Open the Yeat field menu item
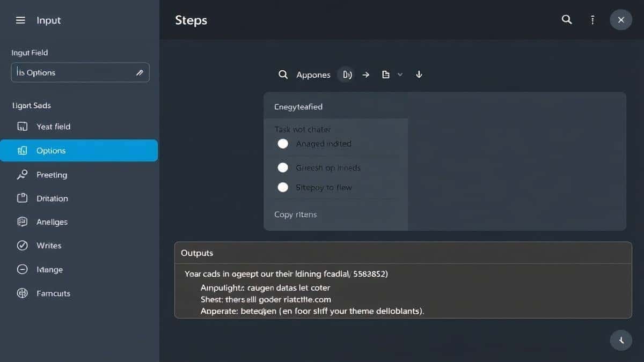The width and height of the screenshot is (644, 362). tap(79, 127)
